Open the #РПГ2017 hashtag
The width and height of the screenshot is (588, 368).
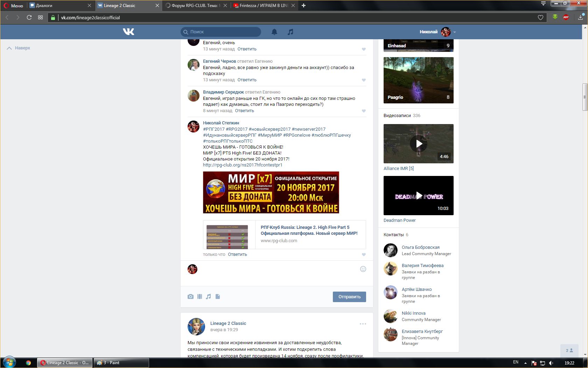(214, 129)
